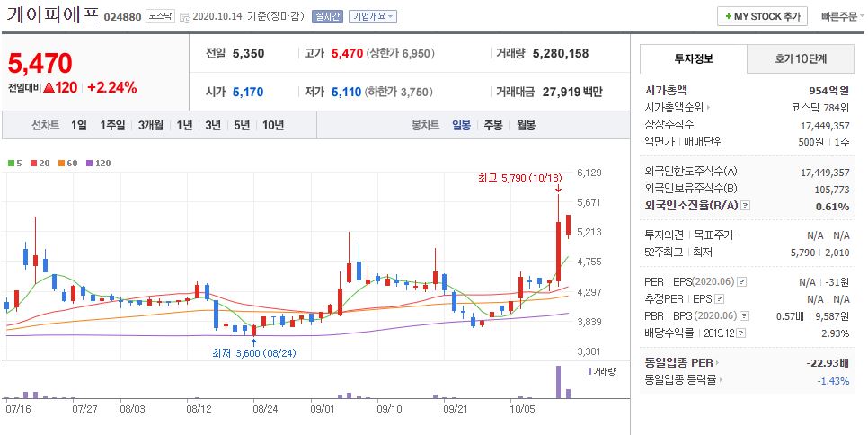Viewport: 868px width, 435px height.
Task: Click the stock code 024880
Action: click(122, 17)
